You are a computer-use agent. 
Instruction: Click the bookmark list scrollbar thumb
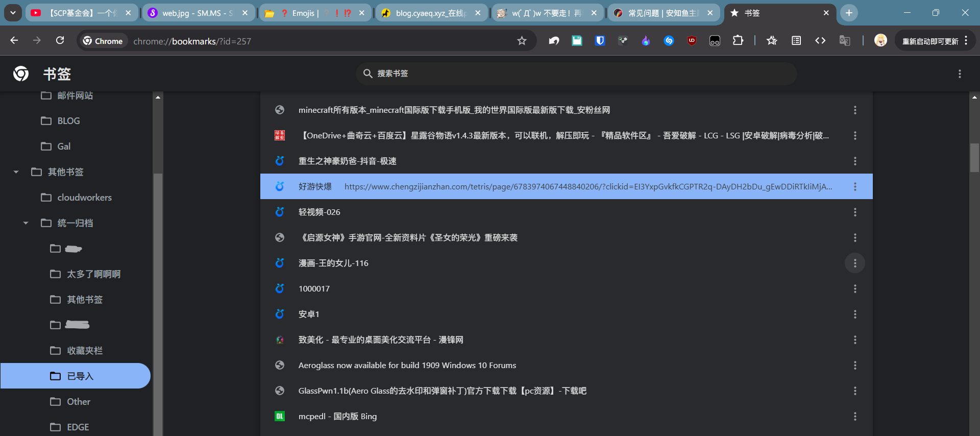974,158
